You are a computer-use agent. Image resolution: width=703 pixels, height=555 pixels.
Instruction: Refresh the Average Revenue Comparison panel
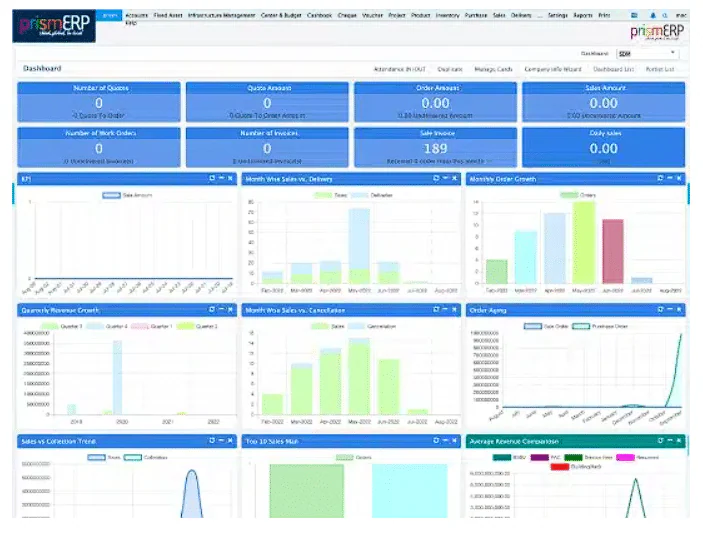(x=660, y=441)
